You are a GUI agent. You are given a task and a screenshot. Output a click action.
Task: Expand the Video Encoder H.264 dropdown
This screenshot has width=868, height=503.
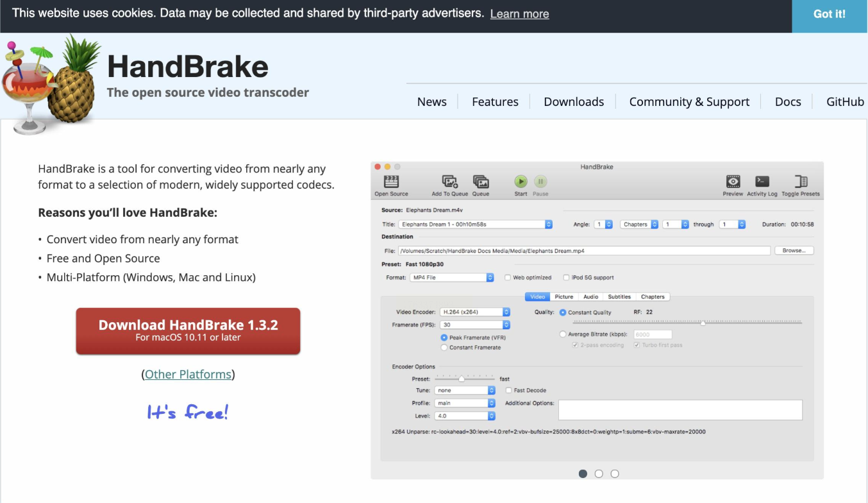click(x=474, y=312)
